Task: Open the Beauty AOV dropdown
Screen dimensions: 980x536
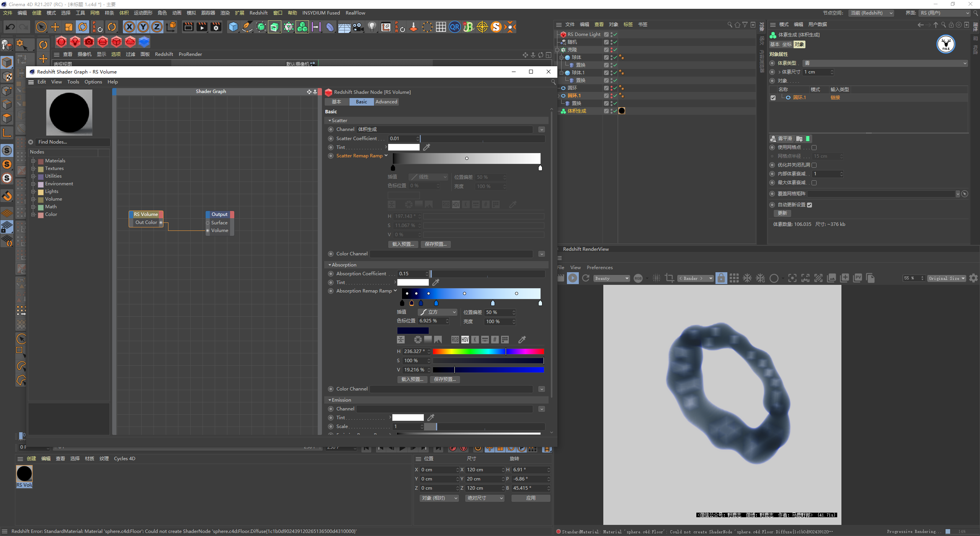Action: (x=611, y=278)
